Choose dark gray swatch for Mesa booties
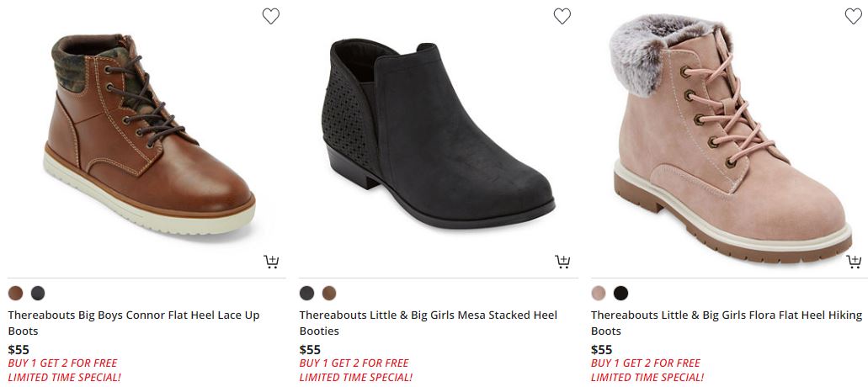Screen dimensions: 868x387 point(306,293)
